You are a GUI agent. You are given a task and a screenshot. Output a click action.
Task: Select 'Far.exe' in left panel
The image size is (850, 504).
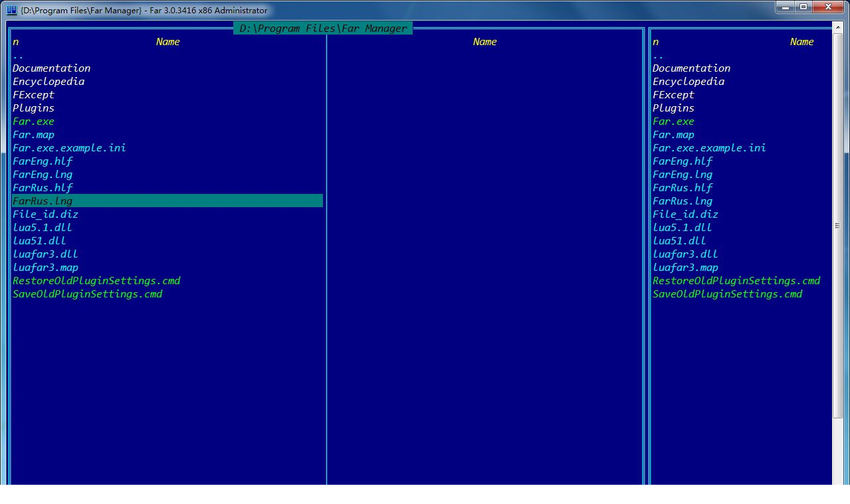pyautogui.click(x=33, y=122)
